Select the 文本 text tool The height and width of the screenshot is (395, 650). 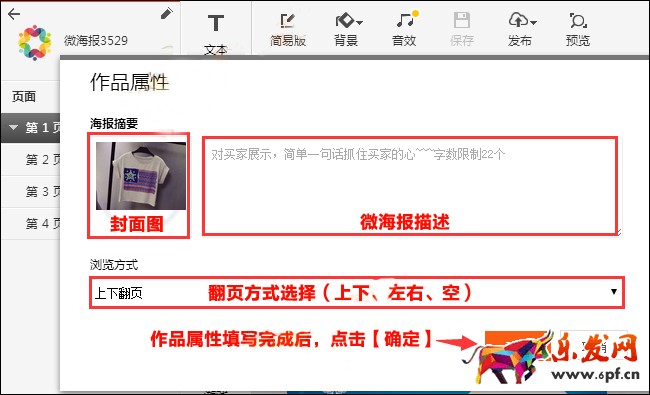point(216,34)
